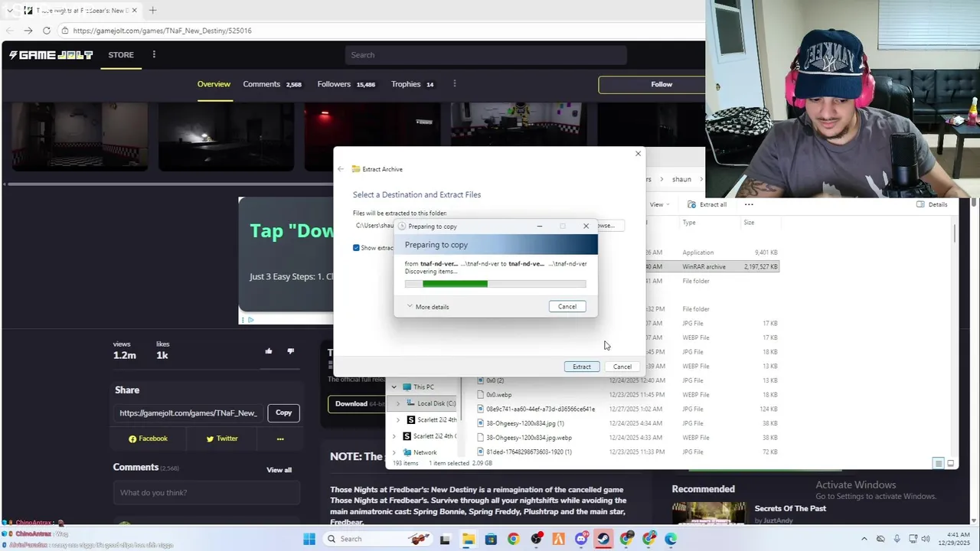Screen dimensions: 980x551
Task: Click the ad info icon on banner
Action: tap(250, 320)
